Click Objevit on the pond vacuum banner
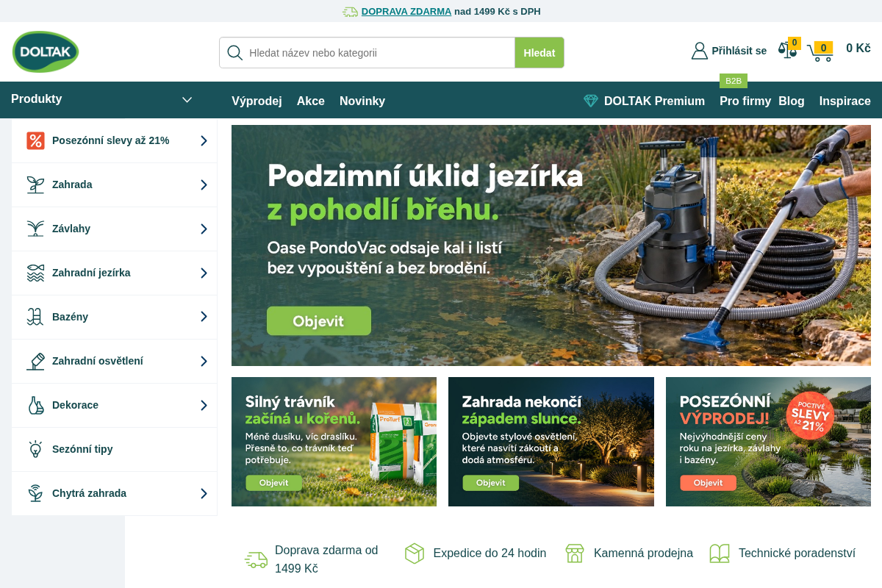 (x=319, y=321)
